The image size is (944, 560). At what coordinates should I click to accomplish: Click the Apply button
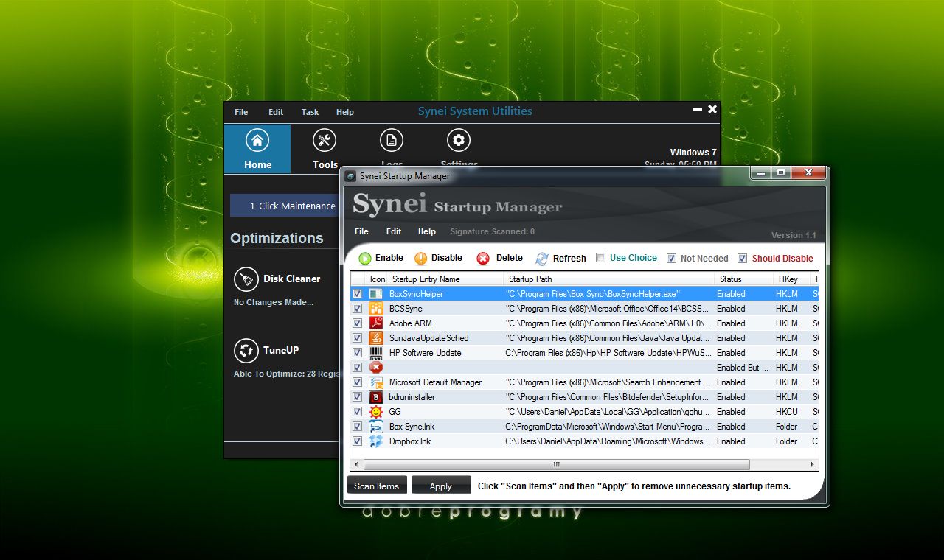440,486
